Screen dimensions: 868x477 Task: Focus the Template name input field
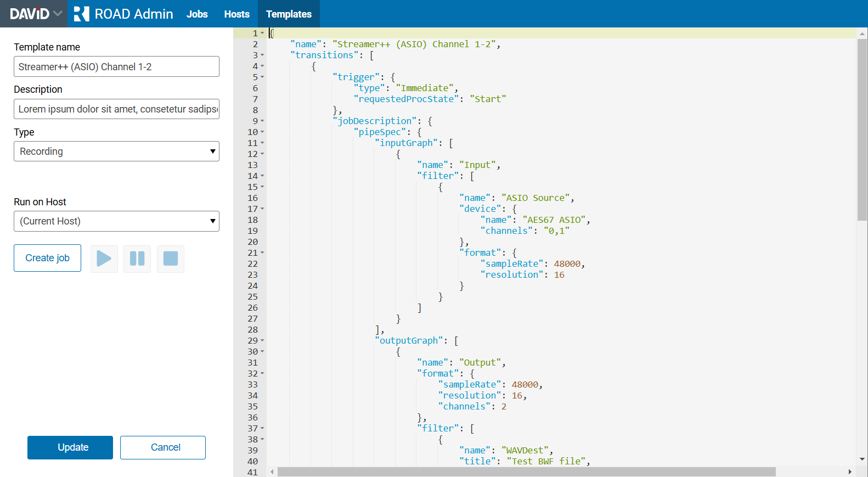[x=116, y=67]
